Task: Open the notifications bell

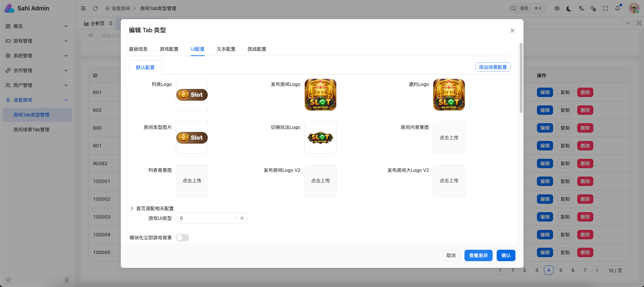Action: 617,8
